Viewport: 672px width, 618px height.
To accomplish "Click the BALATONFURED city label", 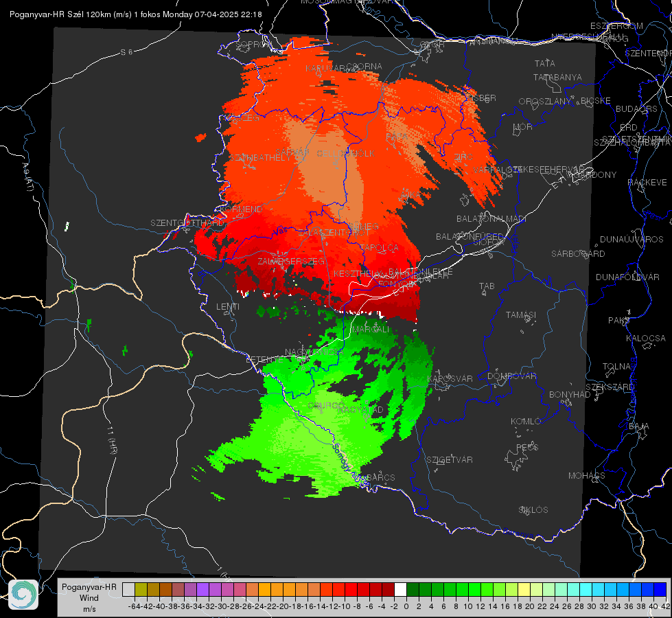I will 470,237.
